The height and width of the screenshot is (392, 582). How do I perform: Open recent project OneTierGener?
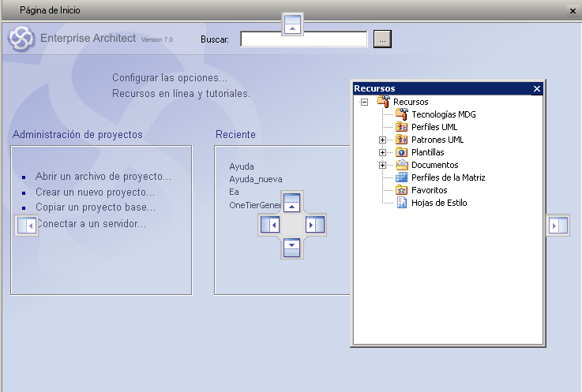pos(254,205)
